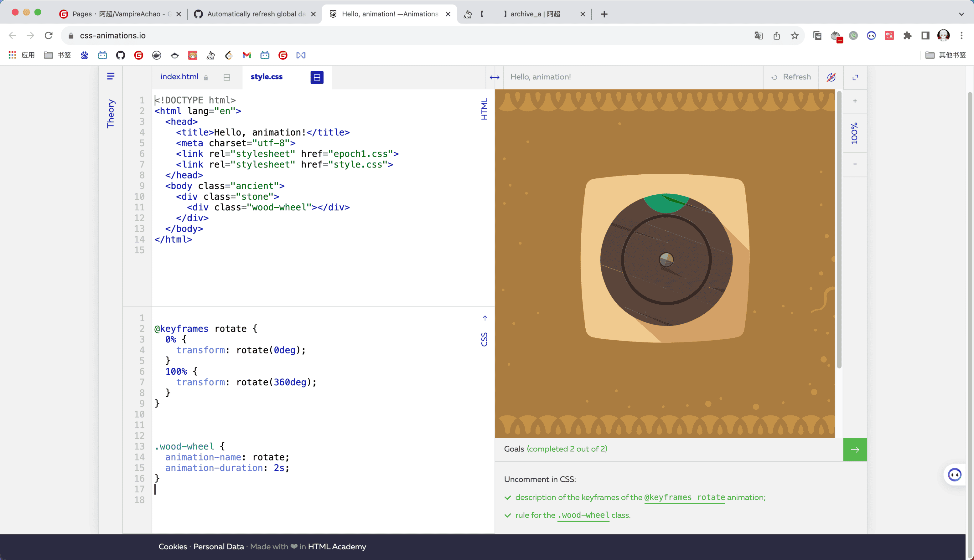Open the Personal Data footer link
Viewport: 974px width, 560px height.
[218, 547]
